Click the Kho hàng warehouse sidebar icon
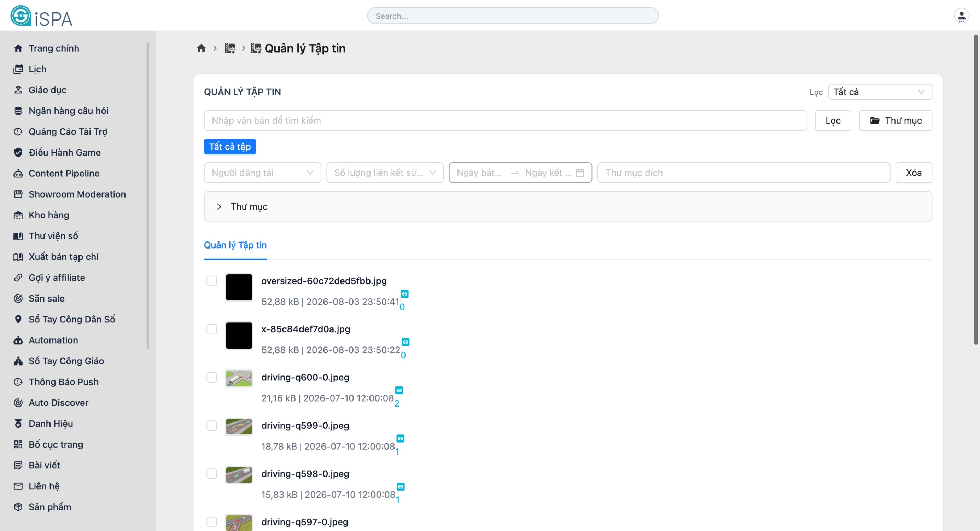Screen dimensions: 980x531 18,215
